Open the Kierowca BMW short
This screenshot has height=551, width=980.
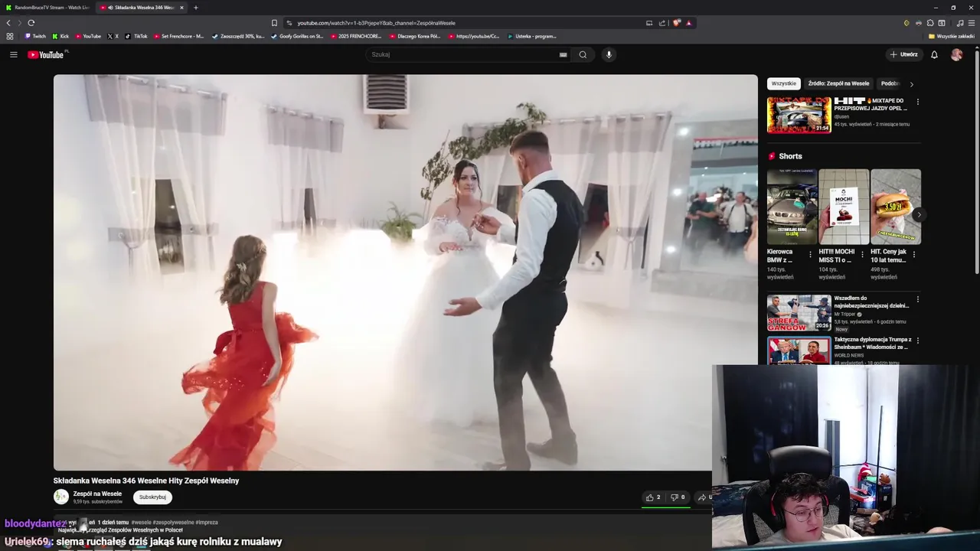(792, 207)
